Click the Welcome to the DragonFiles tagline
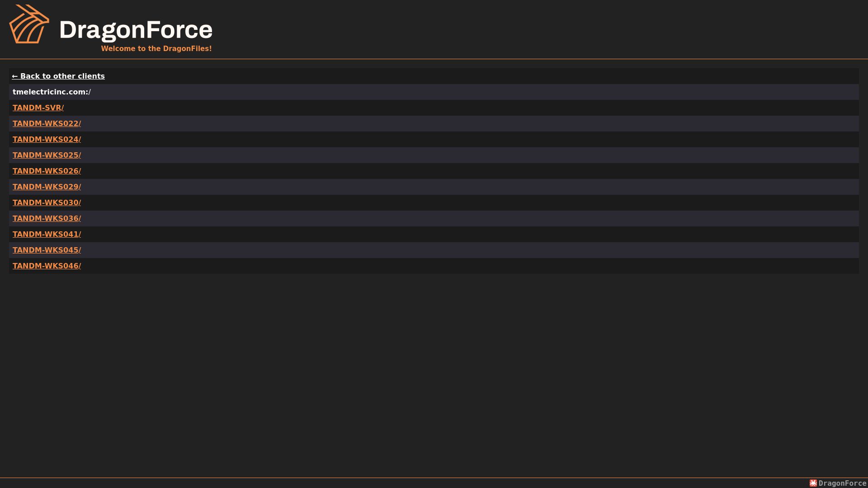 pos(156,48)
